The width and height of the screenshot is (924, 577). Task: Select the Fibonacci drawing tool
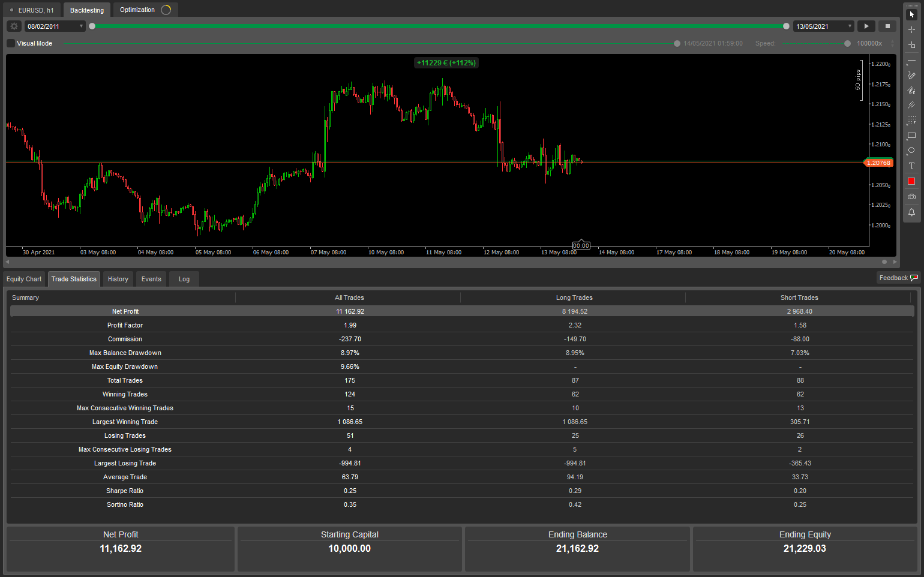(911, 120)
